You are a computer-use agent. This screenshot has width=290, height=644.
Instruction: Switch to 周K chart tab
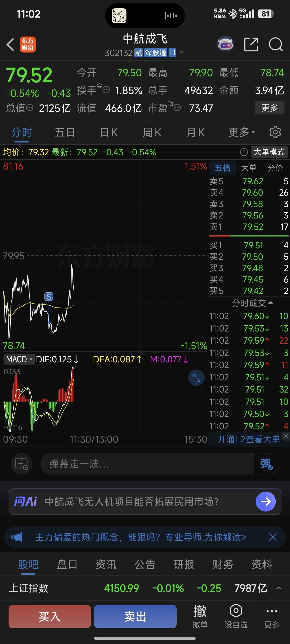coord(152,132)
